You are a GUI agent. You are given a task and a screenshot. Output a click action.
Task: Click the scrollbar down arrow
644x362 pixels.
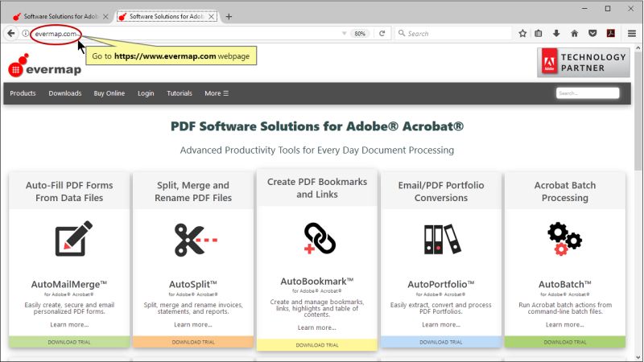pyautogui.click(x=638, y=357)
